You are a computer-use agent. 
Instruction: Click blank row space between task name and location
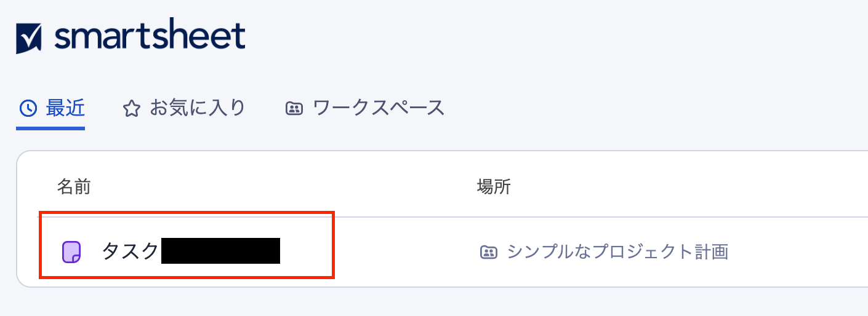400,251
